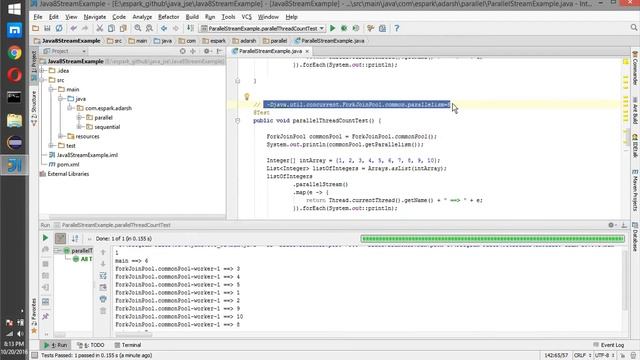
Task: Click the Search Everywhere magnifier icon
Action: tap(633, 27)
